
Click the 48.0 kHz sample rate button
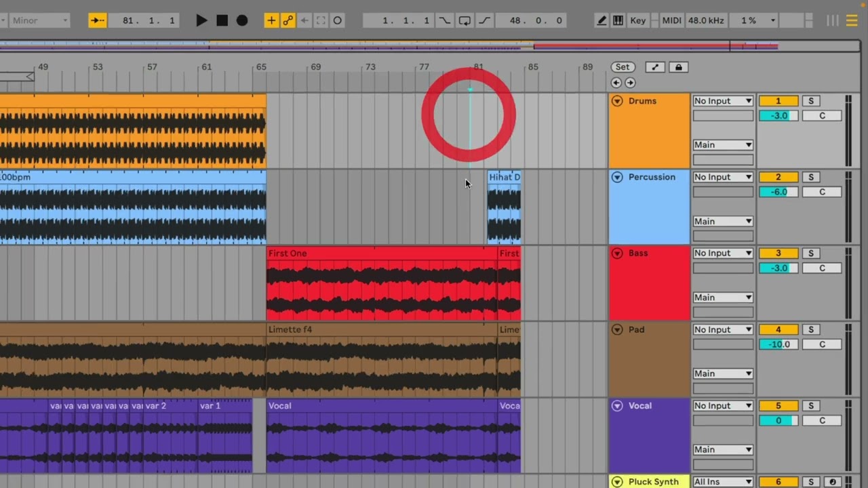(x=706, y=20)
